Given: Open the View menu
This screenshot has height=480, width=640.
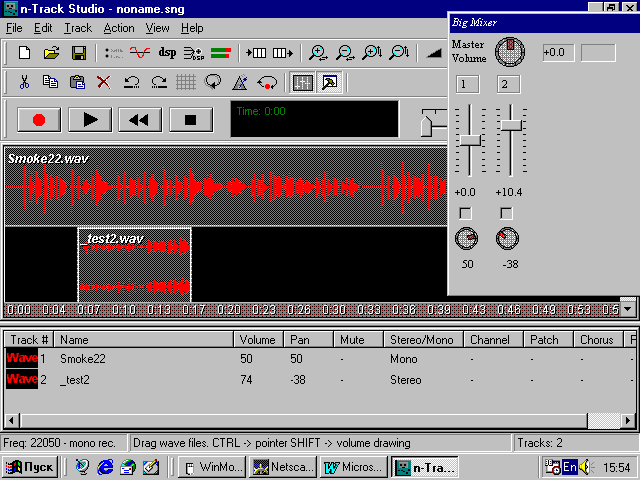Looking at the screenshot, I should tap(157, 28).
